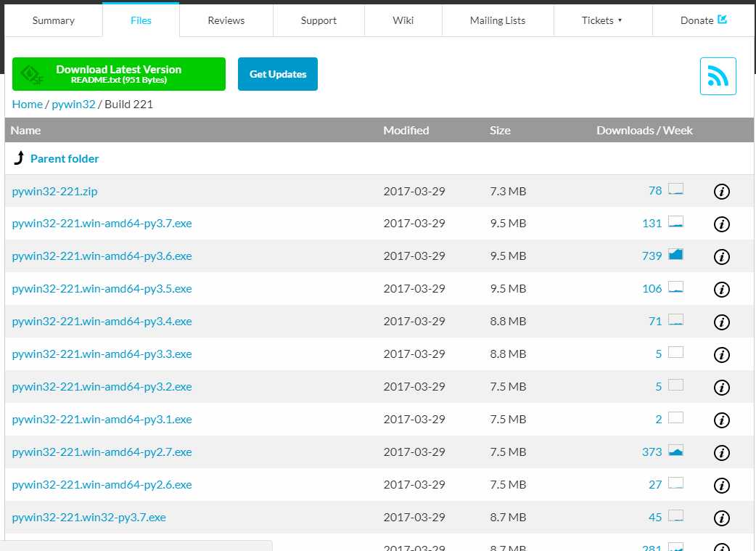Expand the Tickets dropdown tab
756x551 pixels.
tap(603, 20)
